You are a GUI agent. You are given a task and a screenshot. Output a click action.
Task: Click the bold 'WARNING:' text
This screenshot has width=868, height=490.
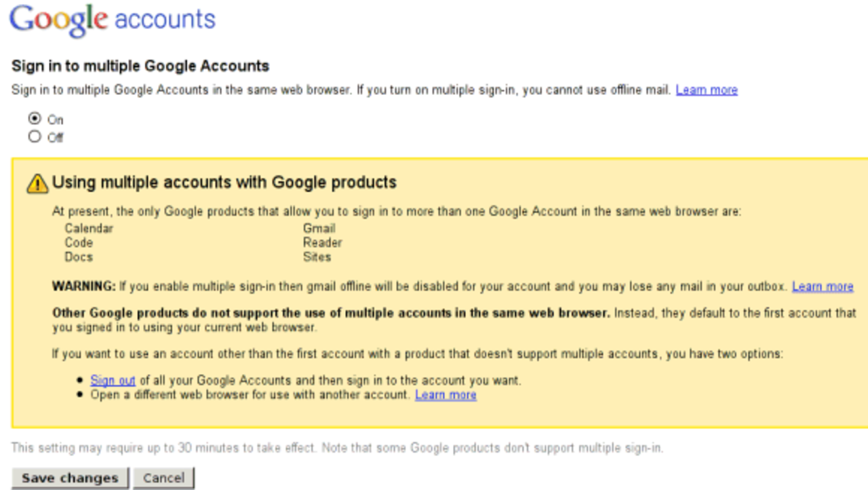point(84,286)
